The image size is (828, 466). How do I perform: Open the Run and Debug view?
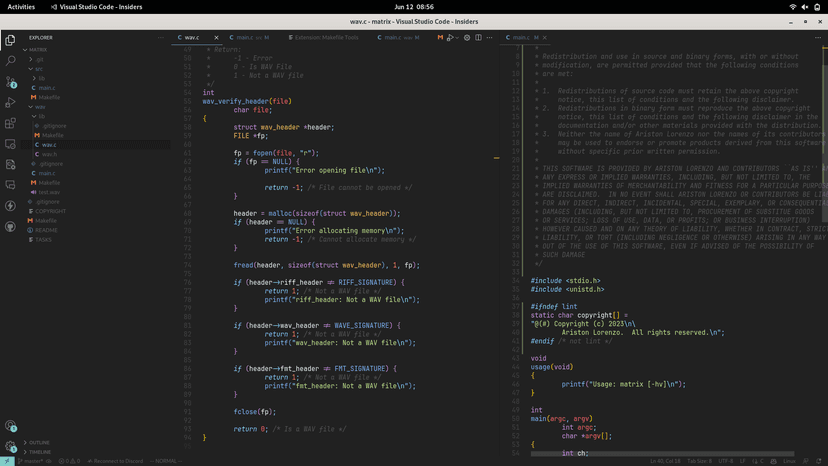pyautogui.click(x=10, y=103)
